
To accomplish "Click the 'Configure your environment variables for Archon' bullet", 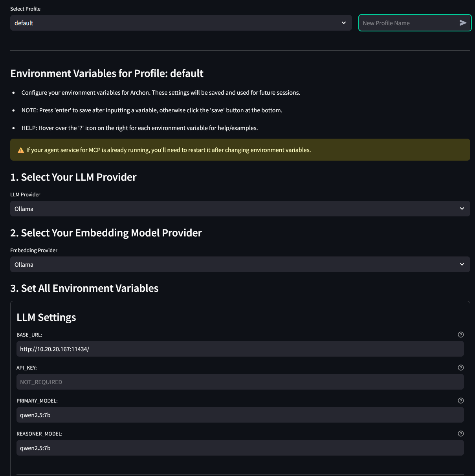I will coord(161,93).
